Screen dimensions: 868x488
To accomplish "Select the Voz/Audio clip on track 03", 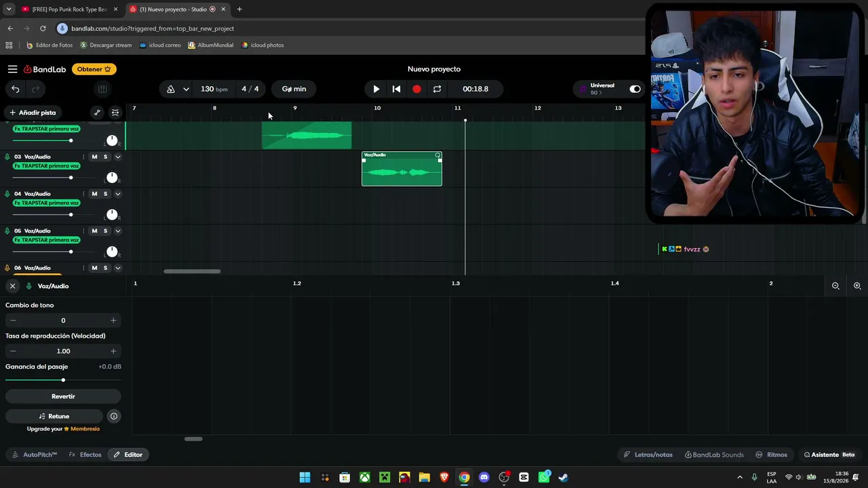I will (401, 169).
